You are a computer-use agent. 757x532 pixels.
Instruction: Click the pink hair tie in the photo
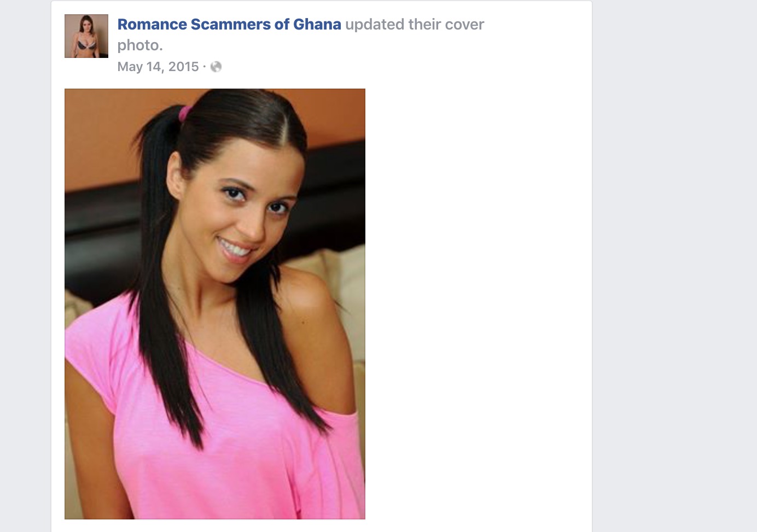(185, 113)
